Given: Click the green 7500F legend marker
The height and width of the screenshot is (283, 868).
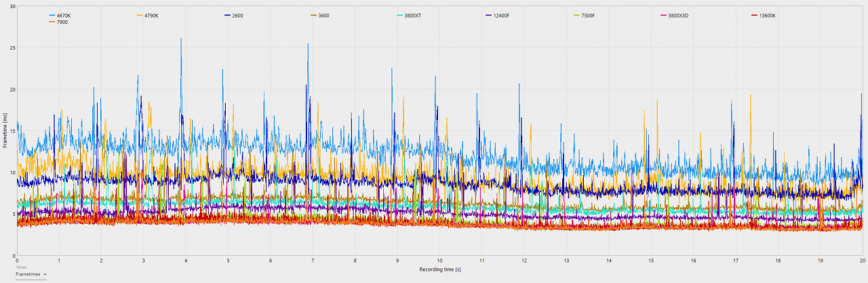Looking at the screenshot, I should tap(576, 15).
